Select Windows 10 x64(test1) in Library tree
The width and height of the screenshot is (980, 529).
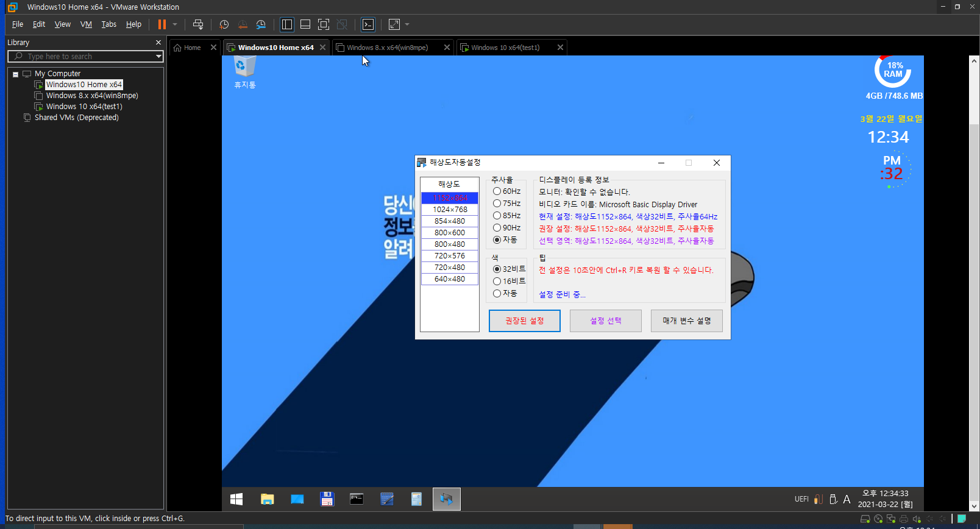(84, 107)
